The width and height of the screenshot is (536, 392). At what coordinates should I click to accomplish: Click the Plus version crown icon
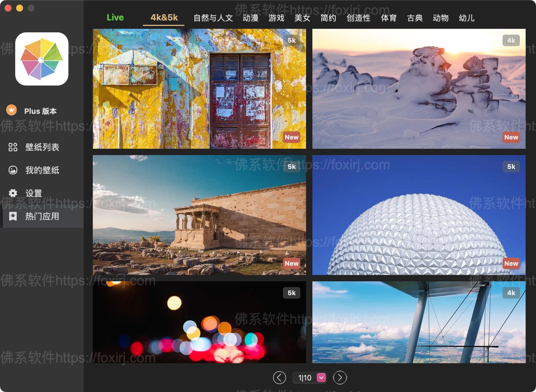pos(12,110)
